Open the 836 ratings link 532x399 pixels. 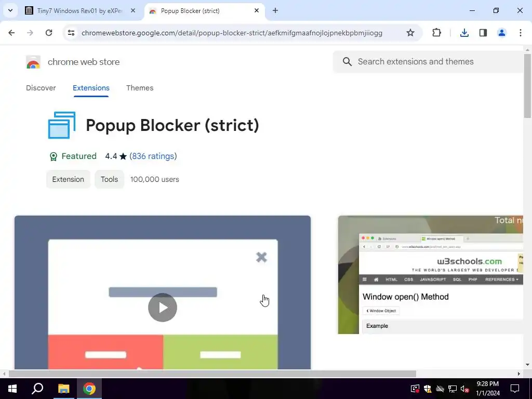coord(153,156)
